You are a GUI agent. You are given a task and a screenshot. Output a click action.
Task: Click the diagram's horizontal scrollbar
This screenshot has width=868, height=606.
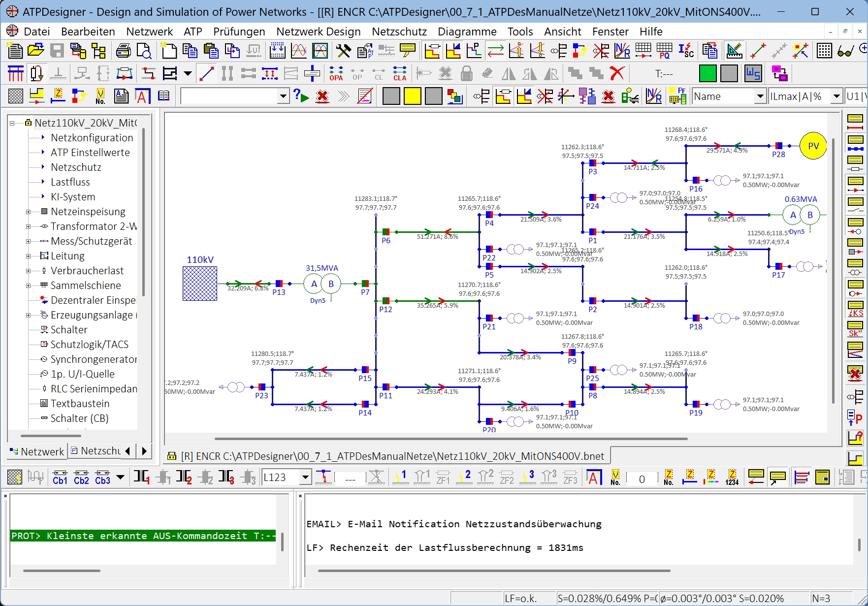click(450, 438)
